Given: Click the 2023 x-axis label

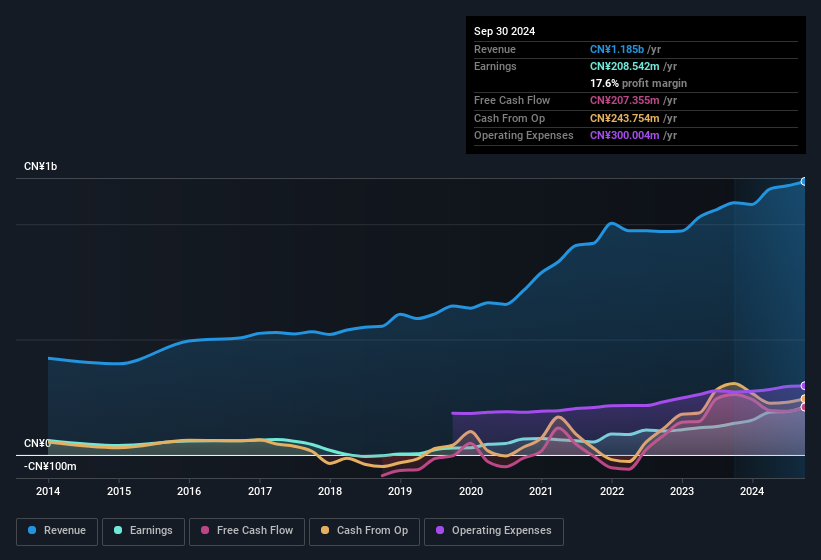Looking at the screenshot, I should [682, 491].
